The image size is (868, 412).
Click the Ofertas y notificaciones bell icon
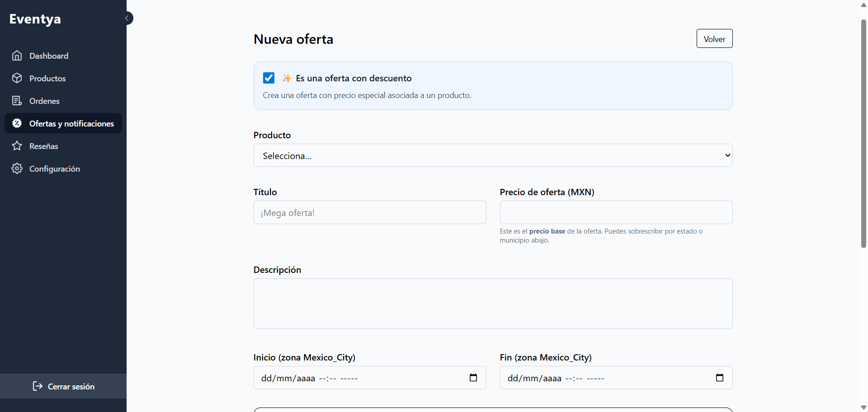(x=17, y=123)
